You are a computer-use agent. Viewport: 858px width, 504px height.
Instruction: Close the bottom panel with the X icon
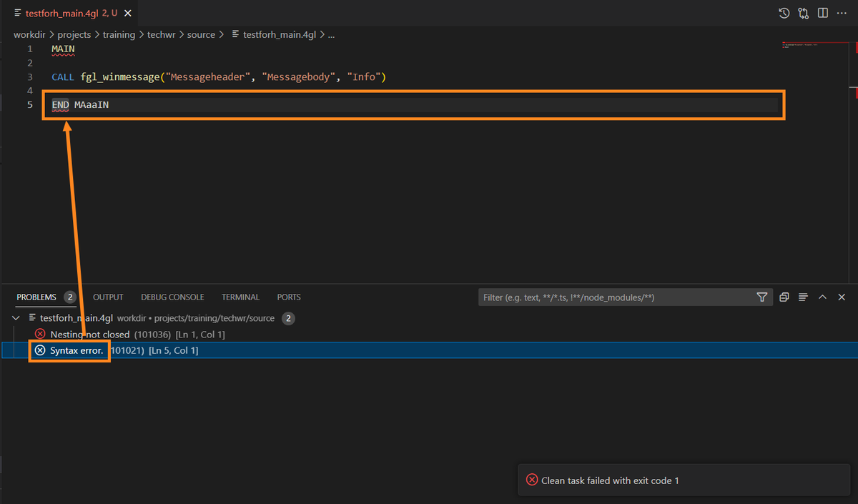click(842, 297)
